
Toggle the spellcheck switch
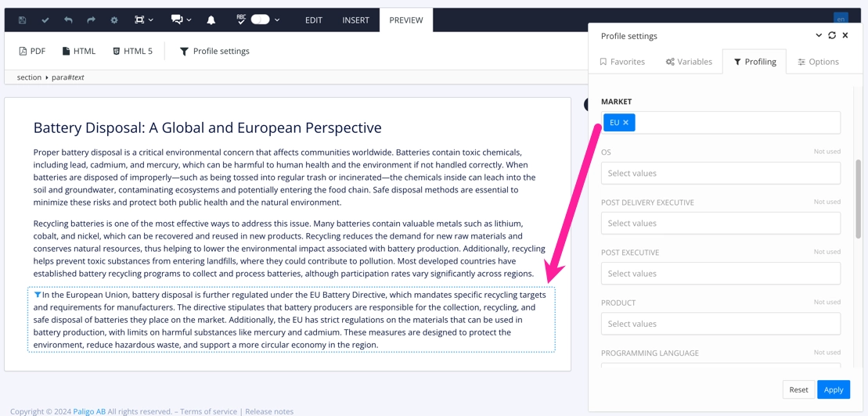260,20
